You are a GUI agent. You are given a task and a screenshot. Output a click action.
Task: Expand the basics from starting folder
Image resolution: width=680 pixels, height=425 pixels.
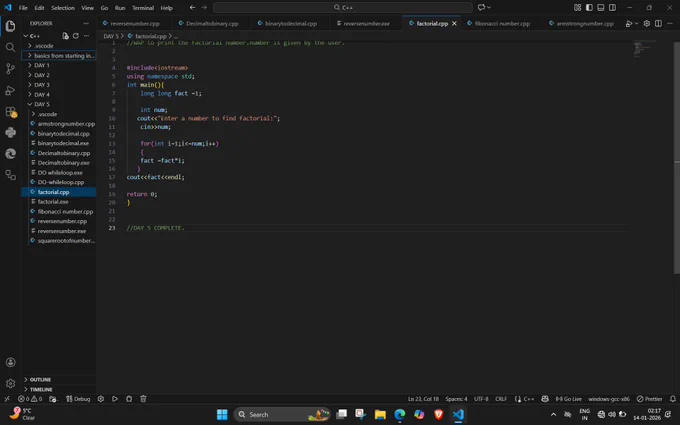click(x=59, y=56)
